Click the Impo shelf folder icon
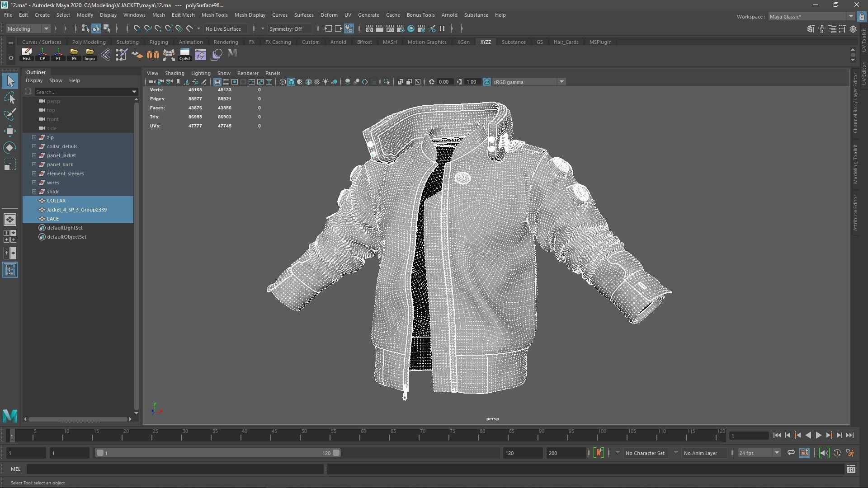The image size is (868, 488). click(90, 54)
